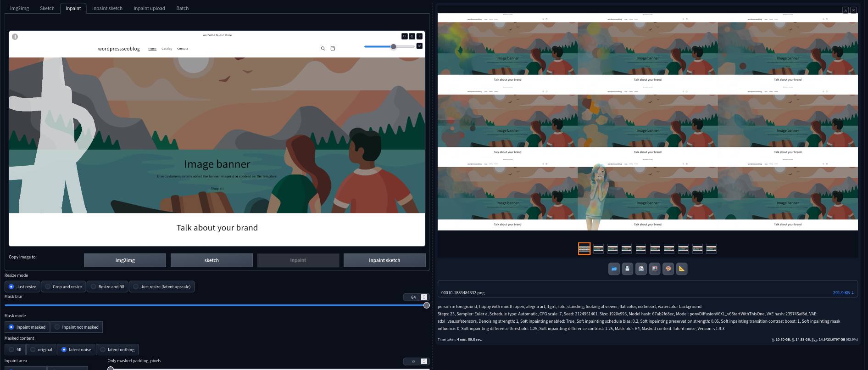Send result to extras with ruler icon
Viewport: 868px width, 370px height.
pos(682,269)
